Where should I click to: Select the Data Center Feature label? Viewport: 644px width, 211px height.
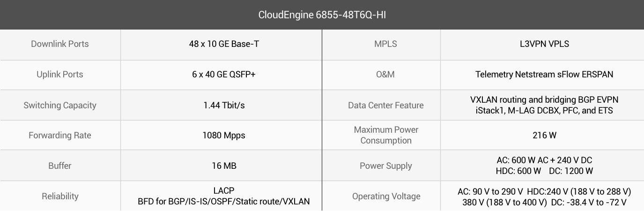pos(386,105)
